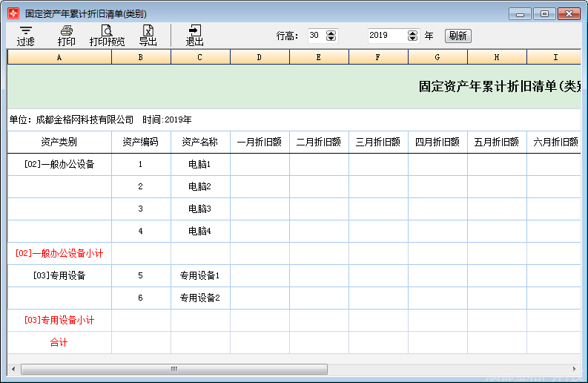The height and width of the screenshot is (383, 588).
Task: Click the [03]专用设备小计 subtotal row
Action: click(x=59, y=321)
